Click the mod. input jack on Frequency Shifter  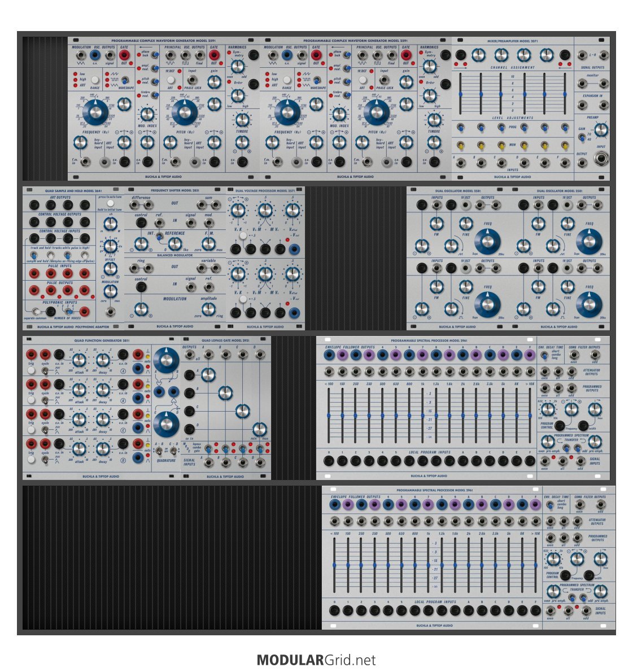click(208, 222)
